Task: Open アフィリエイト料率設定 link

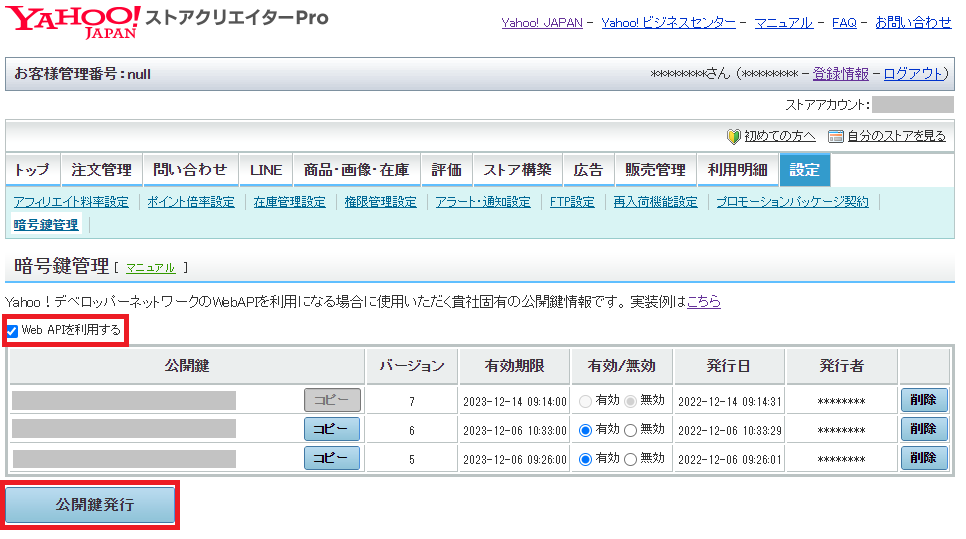Action: (71, 202)
